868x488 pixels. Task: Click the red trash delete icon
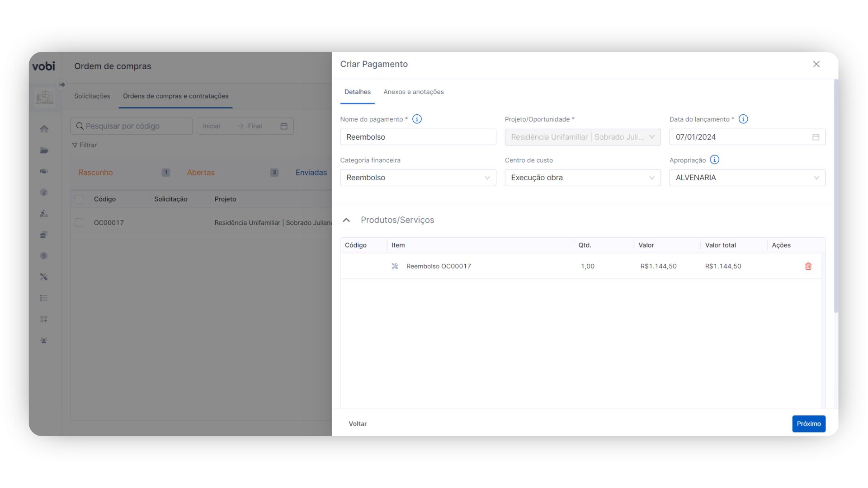point(808,267)
